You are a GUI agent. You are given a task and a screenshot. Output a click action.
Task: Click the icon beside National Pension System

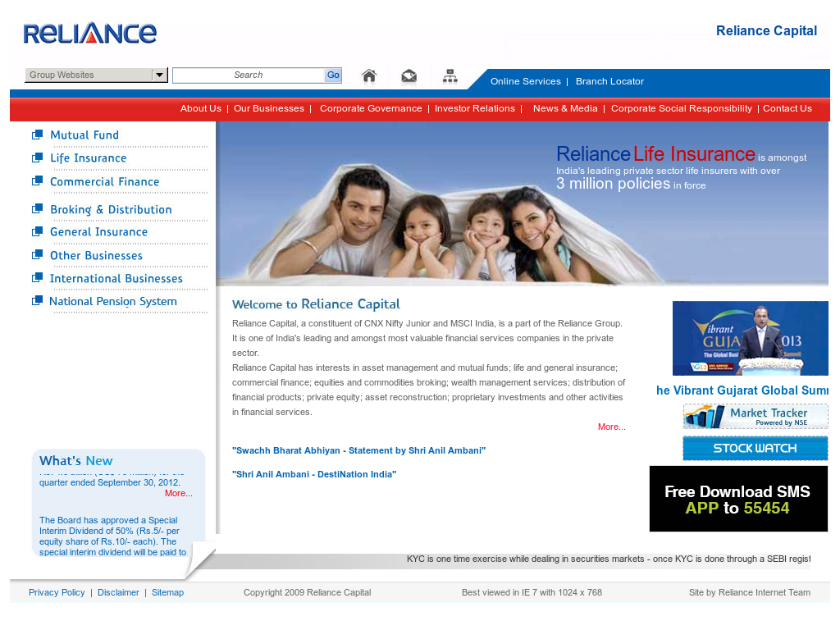click(x=36, y=300)
